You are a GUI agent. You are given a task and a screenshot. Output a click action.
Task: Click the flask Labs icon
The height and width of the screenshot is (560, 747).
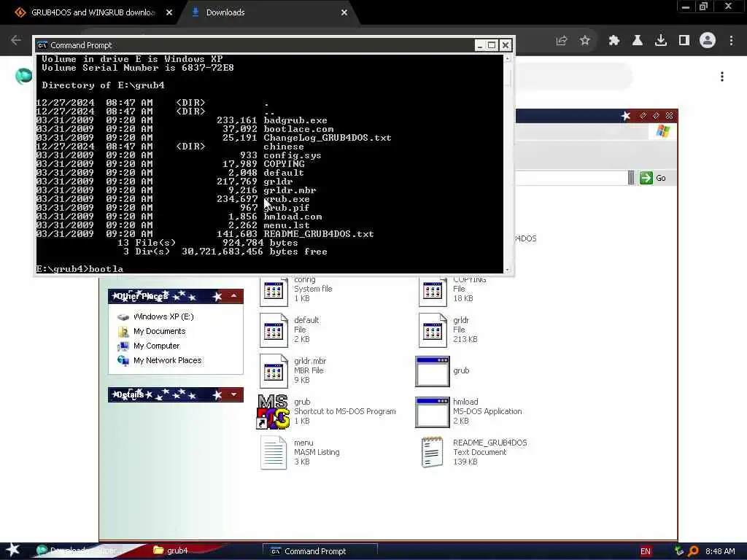637,41
